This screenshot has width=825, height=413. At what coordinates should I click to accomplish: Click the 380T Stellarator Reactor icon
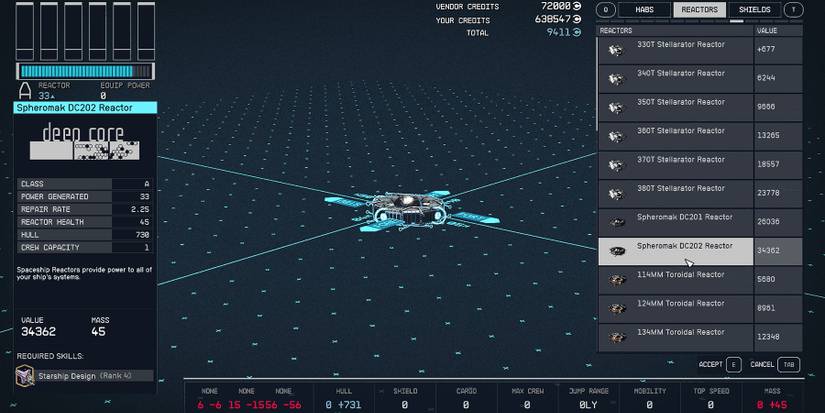pos(616,194)
